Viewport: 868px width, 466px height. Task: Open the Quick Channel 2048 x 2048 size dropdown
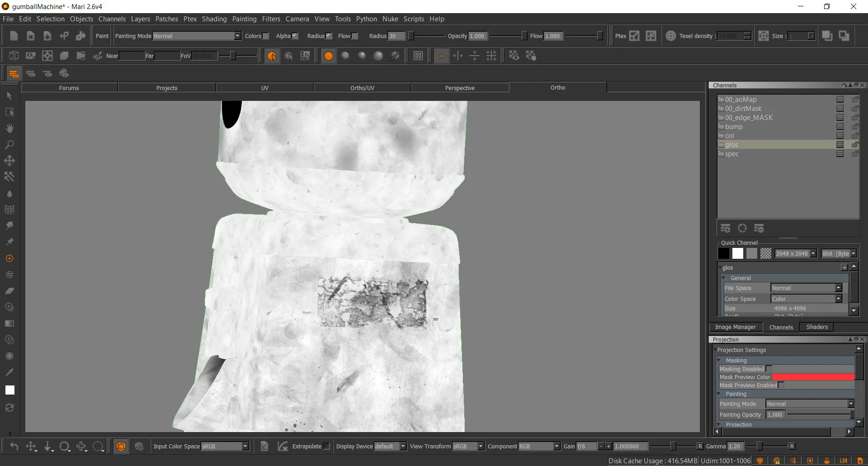796,254
